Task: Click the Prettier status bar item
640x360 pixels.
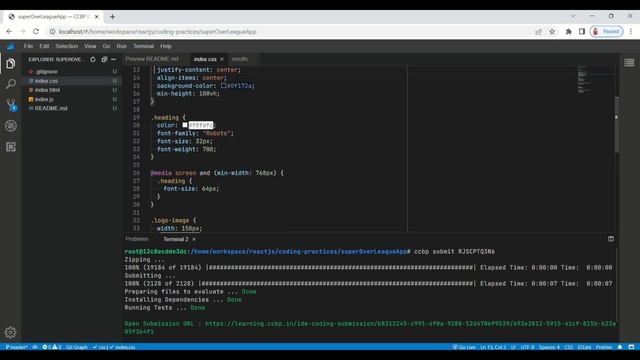Action: (x=604, y=347)
